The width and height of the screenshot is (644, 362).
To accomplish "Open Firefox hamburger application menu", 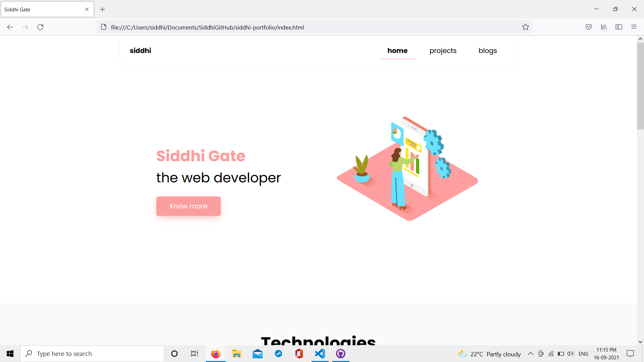I will coord(634,27).
